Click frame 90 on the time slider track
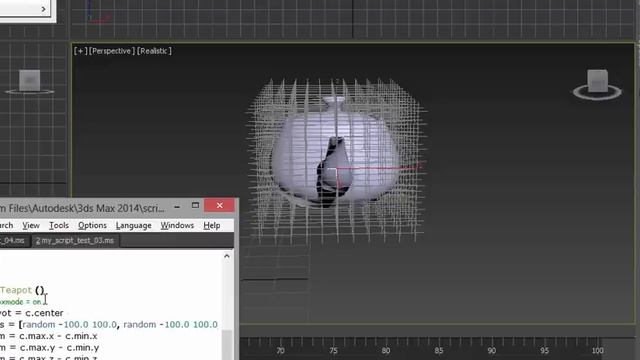Viewport: 640px width, 360px height. 491,350
